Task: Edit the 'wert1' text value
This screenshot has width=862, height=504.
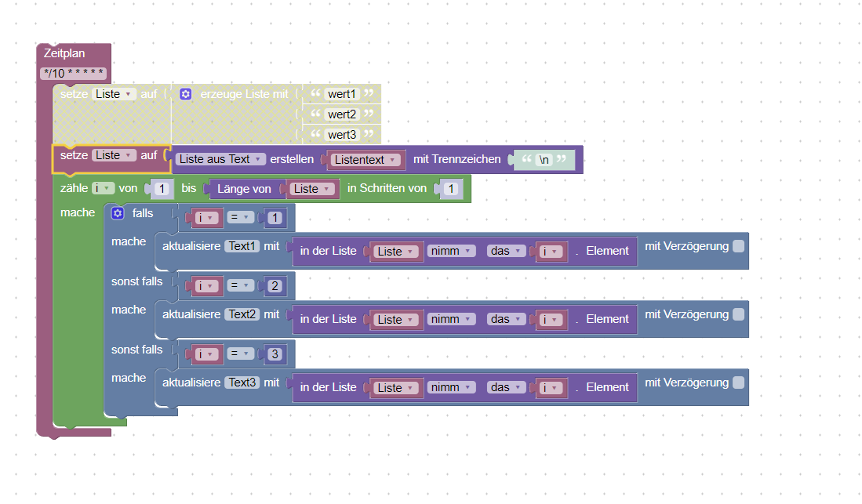Action: [342, 94]
